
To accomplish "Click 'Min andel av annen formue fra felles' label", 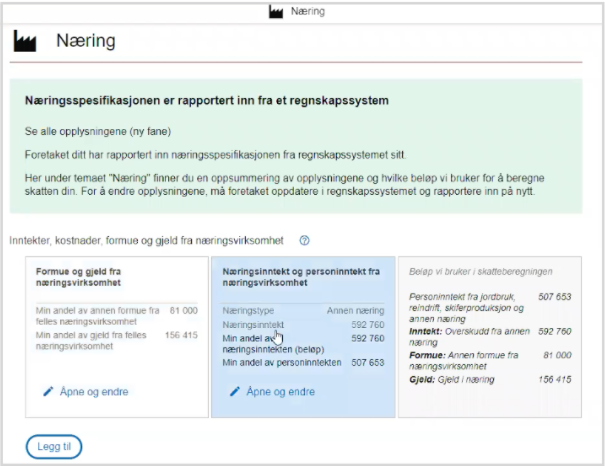I will pyautogui.click(x=97, y=316).
